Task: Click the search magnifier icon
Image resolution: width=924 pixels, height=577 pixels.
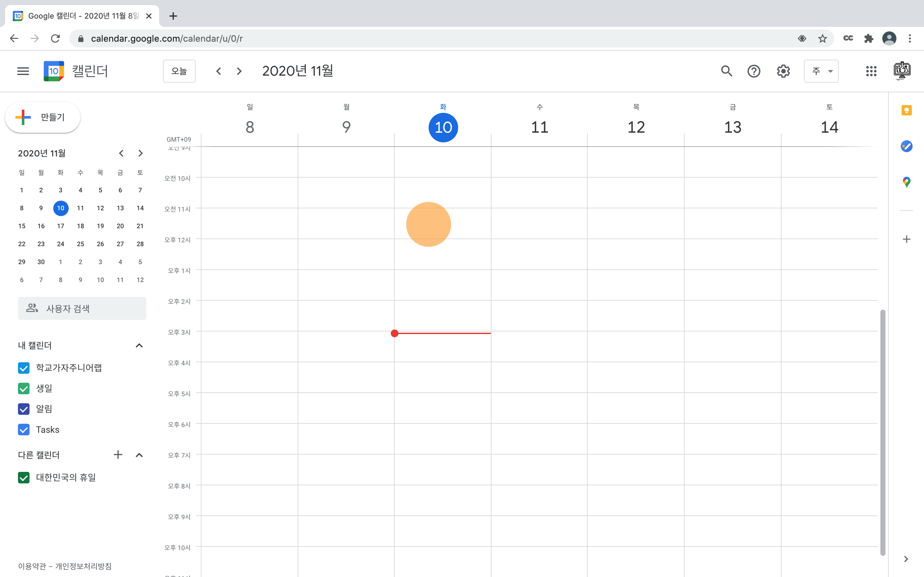Action: [726, 71]
